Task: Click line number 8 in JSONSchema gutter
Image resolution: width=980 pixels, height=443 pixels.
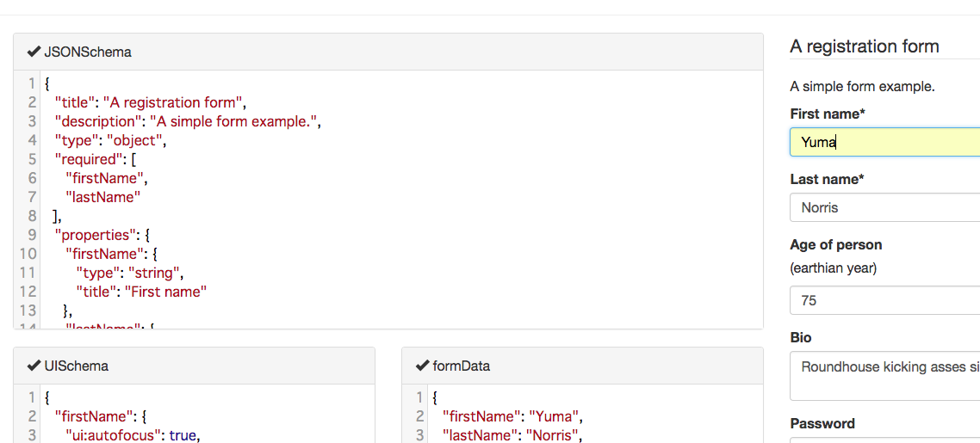Action: coord(32,216)
